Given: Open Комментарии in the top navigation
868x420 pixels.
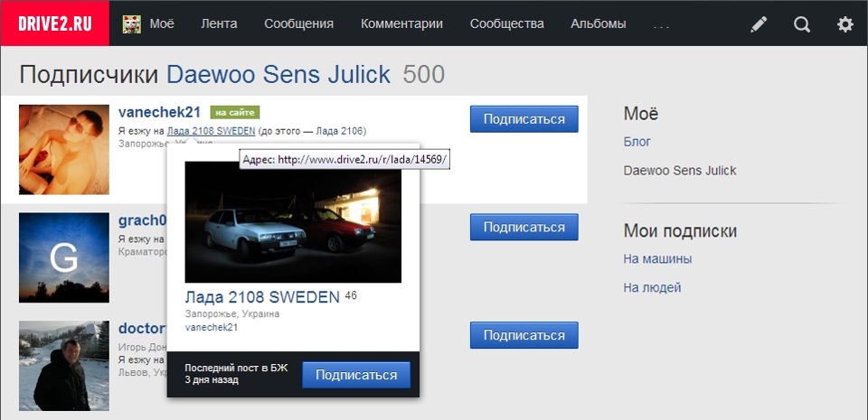Looking at the screenshot, I should tap(401, 23).
